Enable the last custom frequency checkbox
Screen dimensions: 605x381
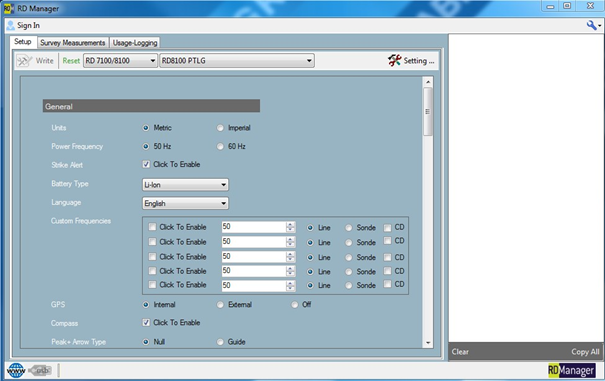point(152,284)
